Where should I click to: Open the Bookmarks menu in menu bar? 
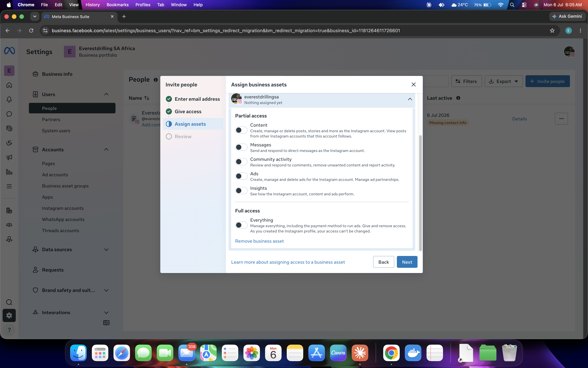(x=117, y=5)
